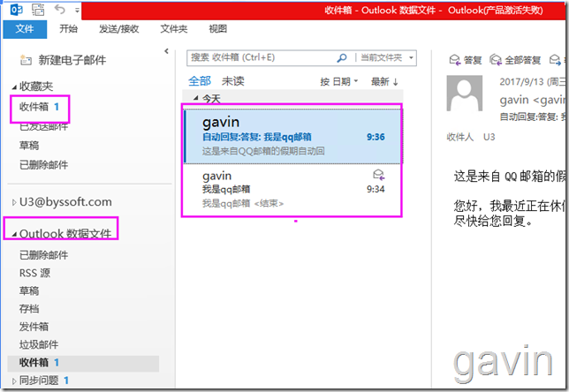Click 答复 in reading pane
Viewport: 569px width, 392px height.
pyautogui.click(x=466, y=60)
